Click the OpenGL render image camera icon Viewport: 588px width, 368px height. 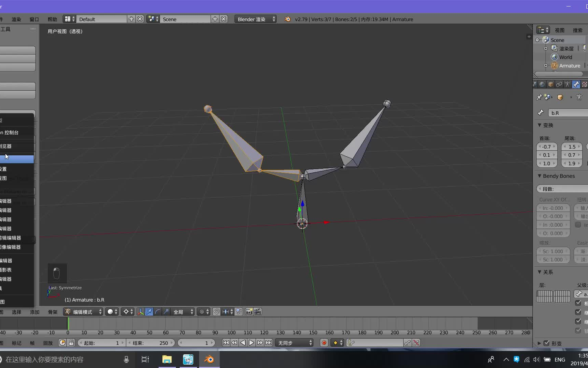click(249, 312)
